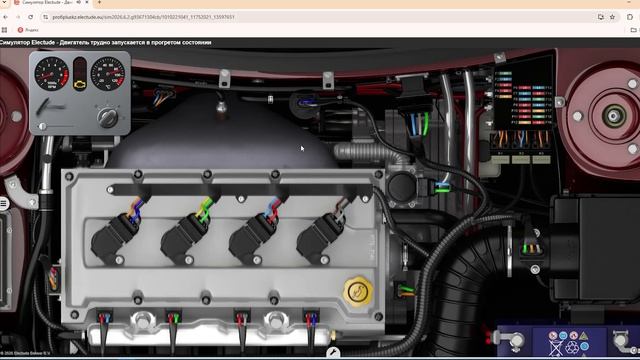
Task: Bookmark this page with the star icon
Action: tap(612, 17)
